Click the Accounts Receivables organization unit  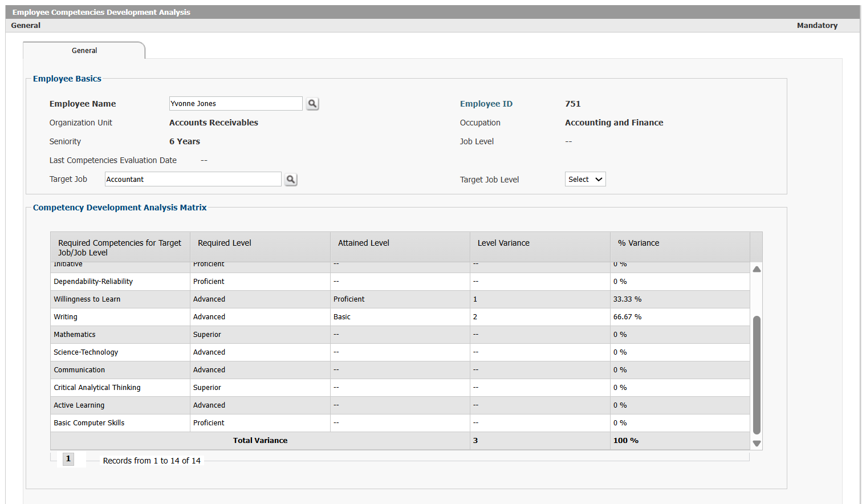(214, 123)
